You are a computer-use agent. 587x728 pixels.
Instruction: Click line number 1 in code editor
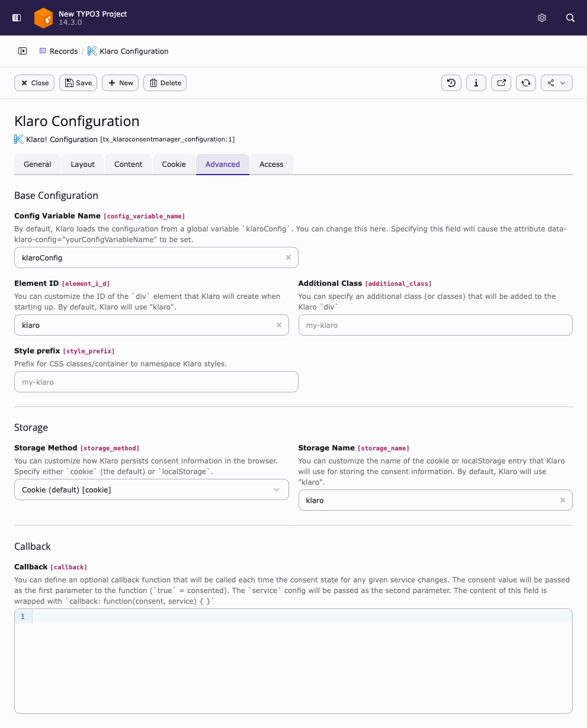point(23,616)
